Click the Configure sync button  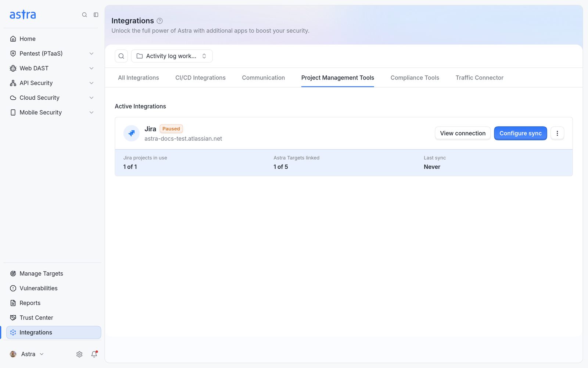(x=520, y=133)
